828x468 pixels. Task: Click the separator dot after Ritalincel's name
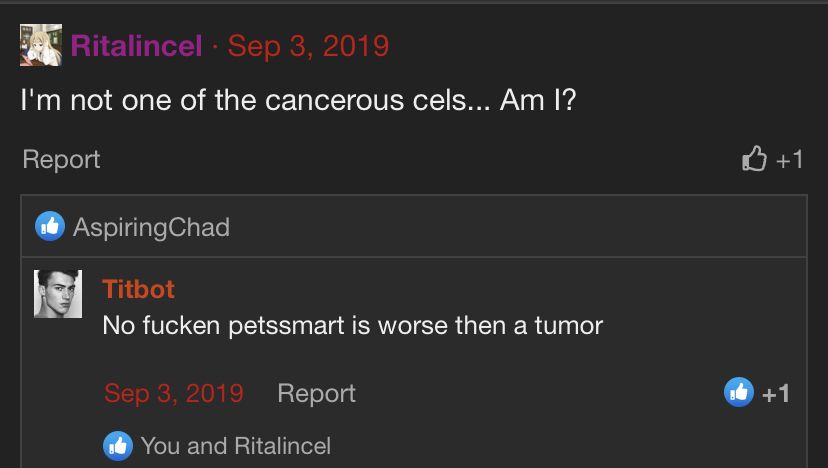point(215,46)
